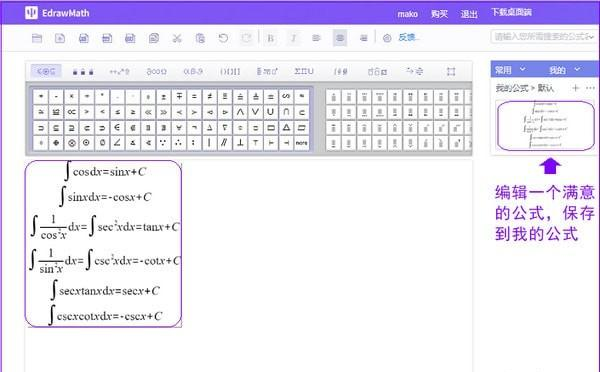Viewport: 600px width, 372px height.
Task: Click the ∫secxtanxdx=secx+C formula line
Action: point(105,290)
